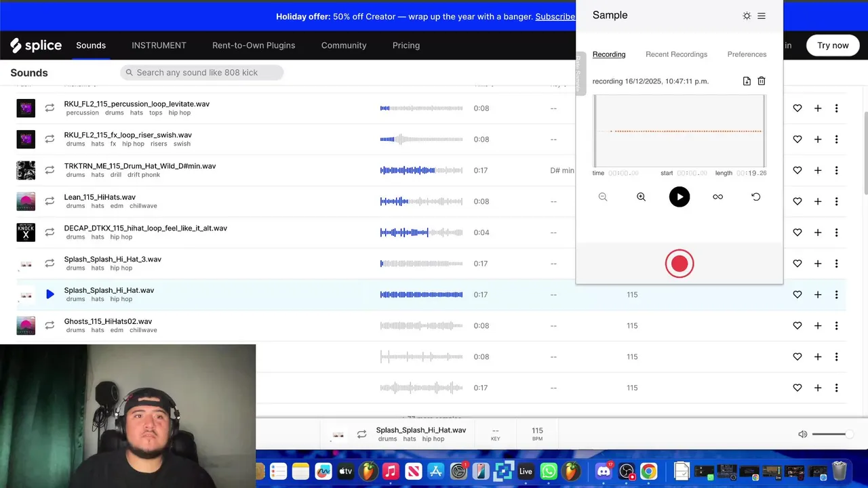Click the search sounds input field

tap(202, 73)
